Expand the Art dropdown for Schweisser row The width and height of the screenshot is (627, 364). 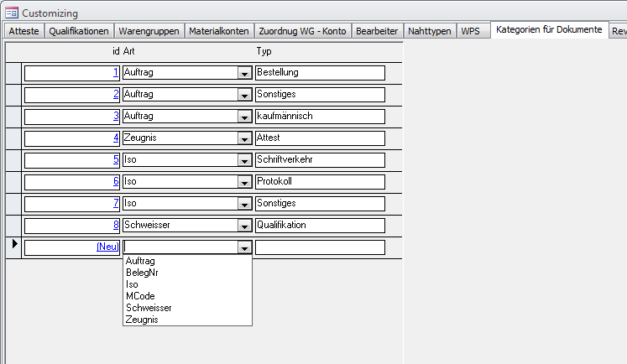tap(244, 226)
